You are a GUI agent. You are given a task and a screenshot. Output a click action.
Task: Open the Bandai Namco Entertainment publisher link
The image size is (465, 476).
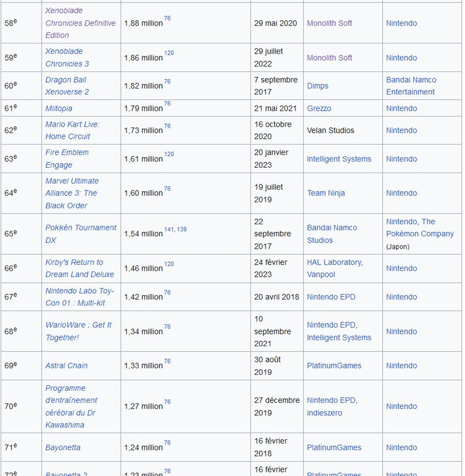coord(411,86)
